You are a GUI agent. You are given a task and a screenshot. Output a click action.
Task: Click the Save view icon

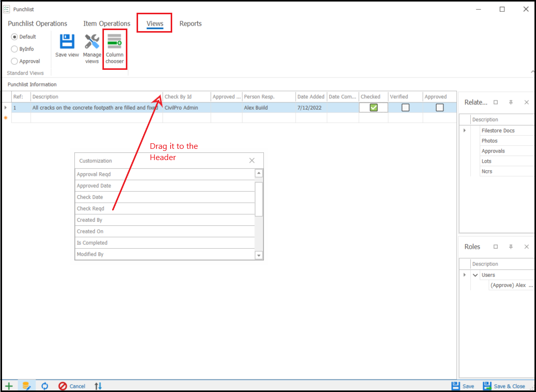point(67,42)
